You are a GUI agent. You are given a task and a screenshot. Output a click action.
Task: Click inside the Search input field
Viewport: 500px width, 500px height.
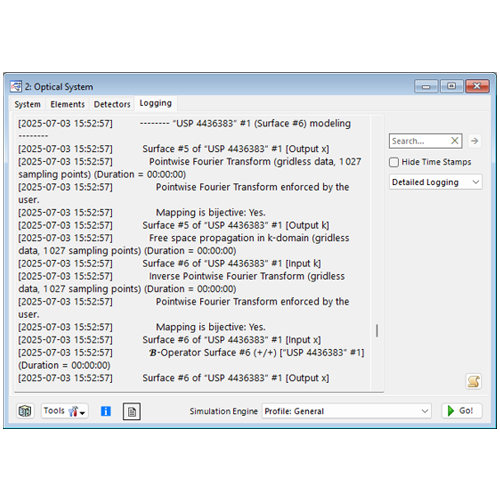[419, 141]
